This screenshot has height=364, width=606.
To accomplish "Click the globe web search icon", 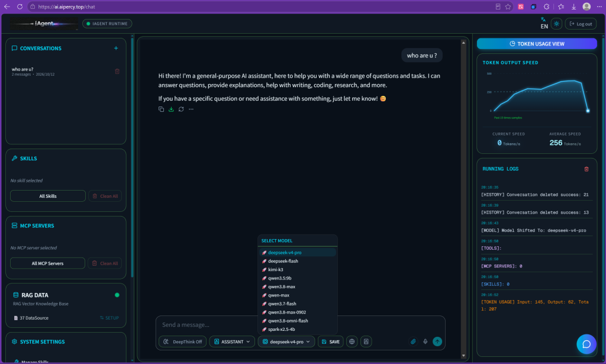I will (352, 342).
